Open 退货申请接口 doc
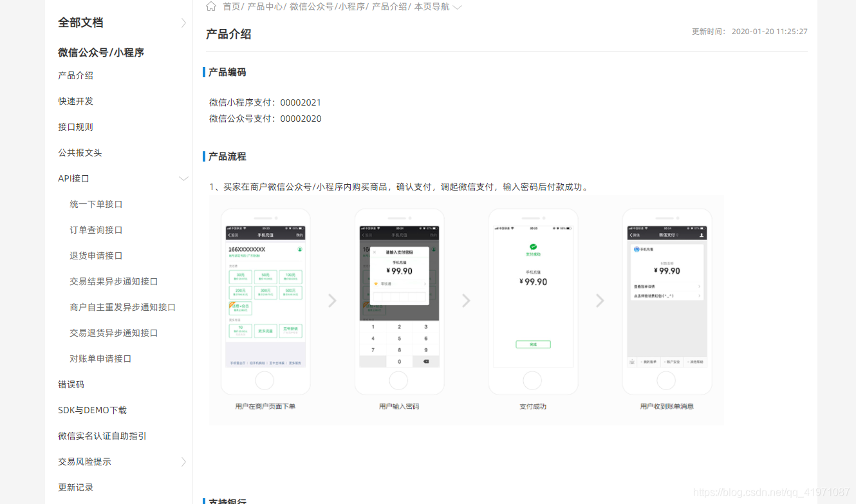Screen dimensions: 856x504 (x=96, y=256)
